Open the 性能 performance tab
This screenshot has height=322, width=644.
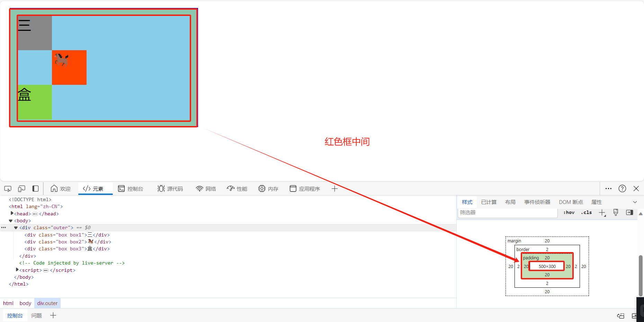[237, 189]
